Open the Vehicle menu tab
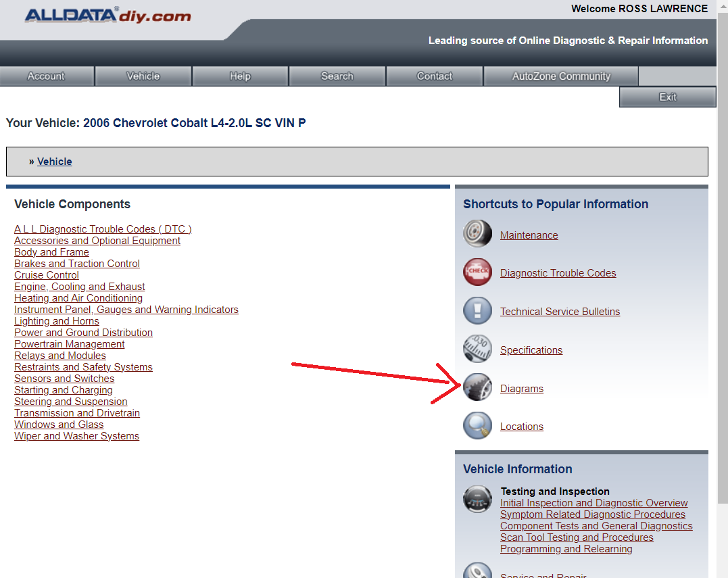Image resolution: width=728 pixels, height=578 pixels. pos(143,76)
